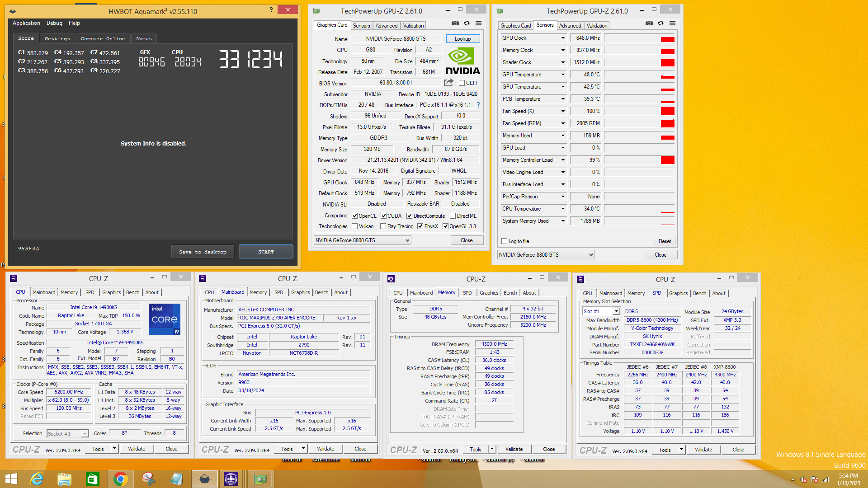Toggle the DirectML checkbox
The image size is (868, 488).
coord(453,216)
